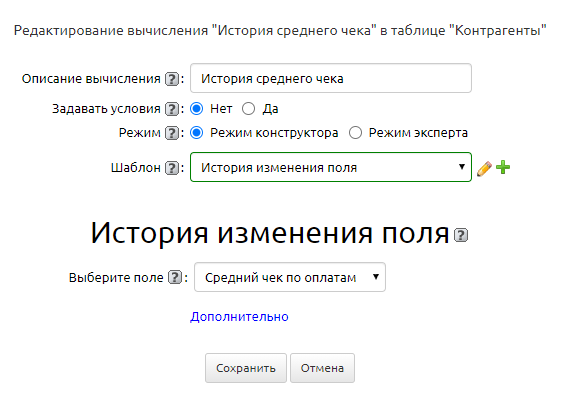
Task: Save with the Сохранить button
Action: point(246,368)
